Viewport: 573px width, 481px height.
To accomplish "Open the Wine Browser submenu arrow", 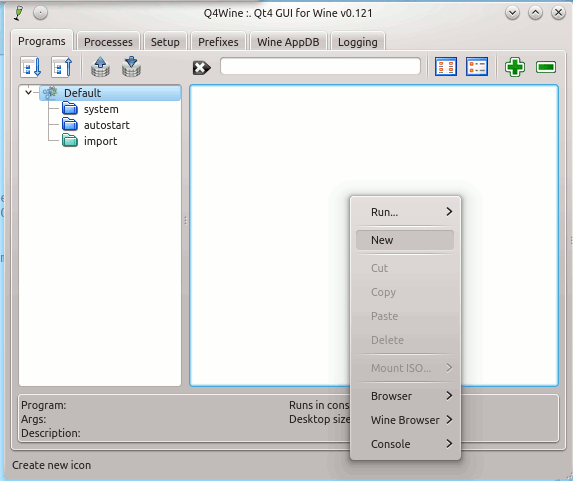I will tap(449, 420).
